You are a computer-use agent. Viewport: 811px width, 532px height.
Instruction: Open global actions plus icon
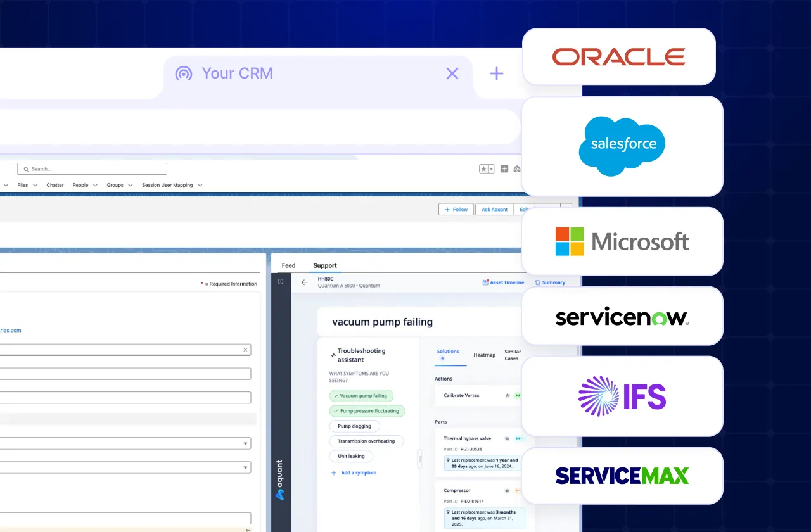pyautogui.click(x=504, y=169)
